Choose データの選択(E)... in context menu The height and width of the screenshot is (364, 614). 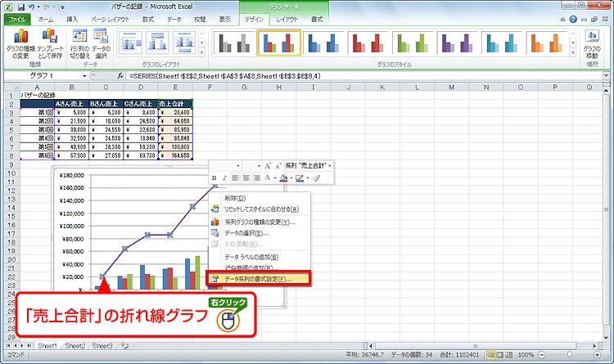(260, 233)
